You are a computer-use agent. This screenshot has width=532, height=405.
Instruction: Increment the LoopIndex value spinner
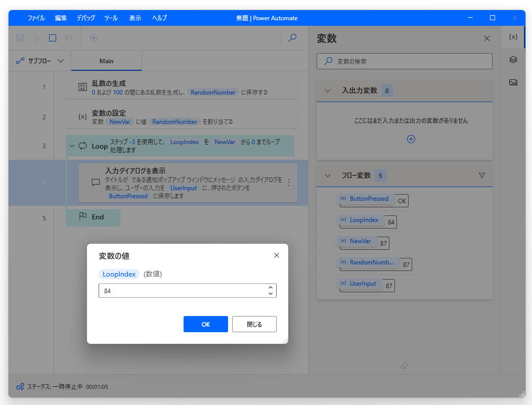pyautogui.click(x=271, y=287)
